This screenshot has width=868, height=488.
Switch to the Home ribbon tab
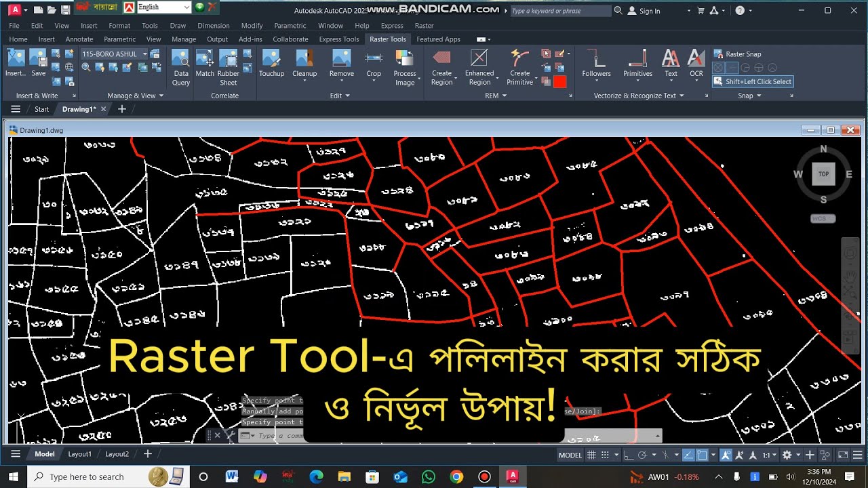(x=18, y=39)
